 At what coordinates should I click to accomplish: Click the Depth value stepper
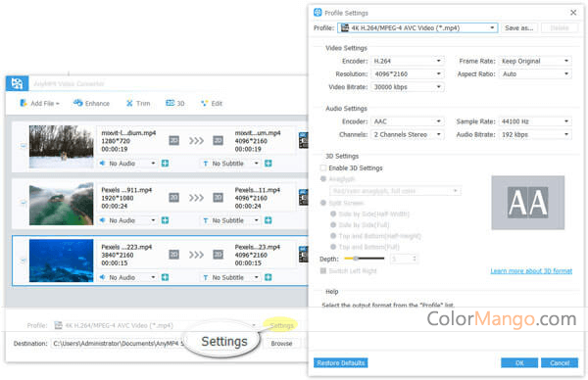415,259
